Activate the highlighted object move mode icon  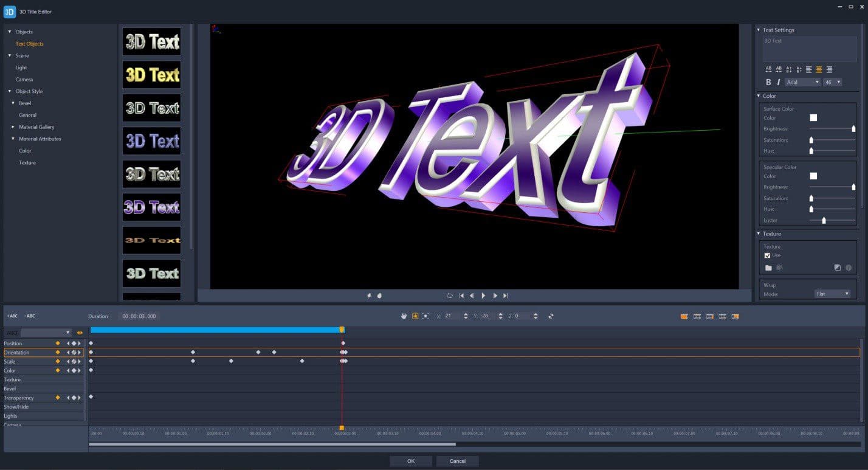tap(415, 316)
